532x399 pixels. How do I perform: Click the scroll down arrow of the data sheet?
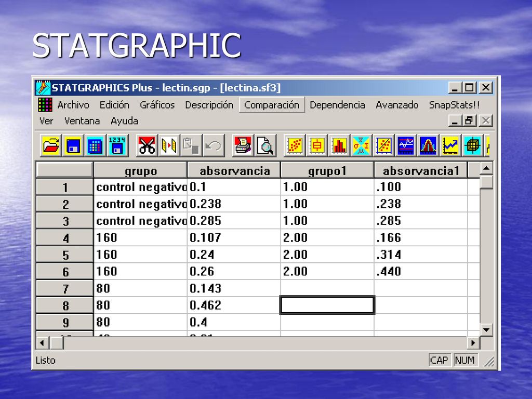click(486, 329)
